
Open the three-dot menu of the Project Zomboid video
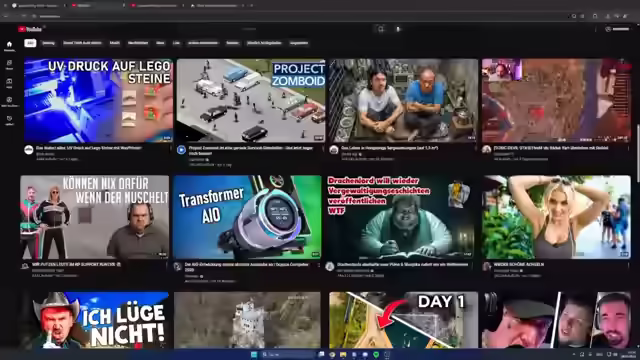pyautogui.click(x=323, y=148)
